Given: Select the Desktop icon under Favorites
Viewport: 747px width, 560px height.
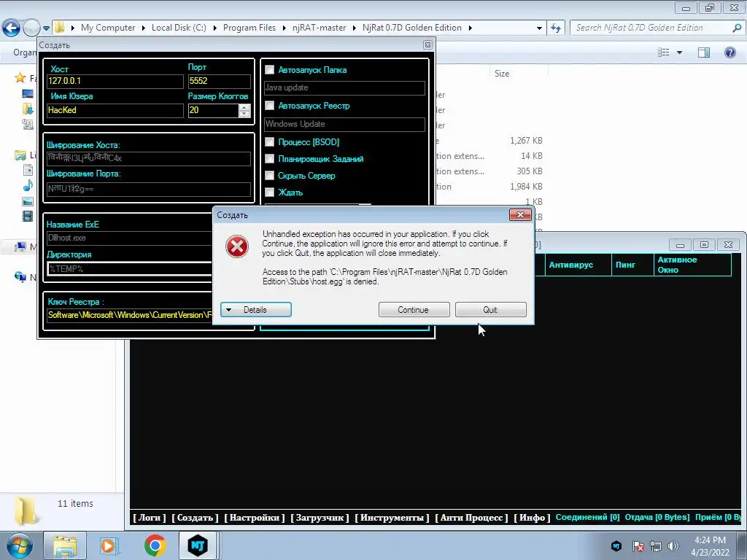Looking at the screenshot, I should (x=28, y=93).
